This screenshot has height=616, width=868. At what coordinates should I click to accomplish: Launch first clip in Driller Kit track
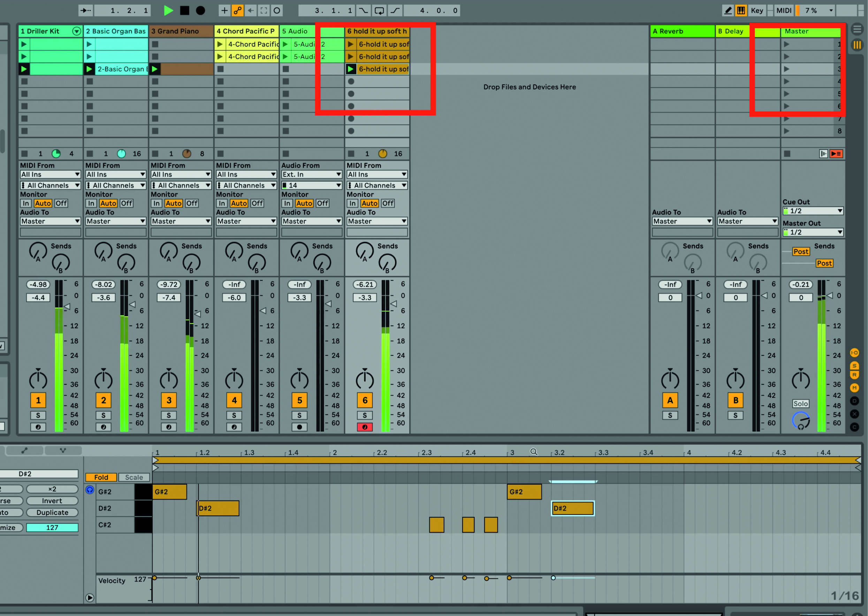[x=24, y=44]
